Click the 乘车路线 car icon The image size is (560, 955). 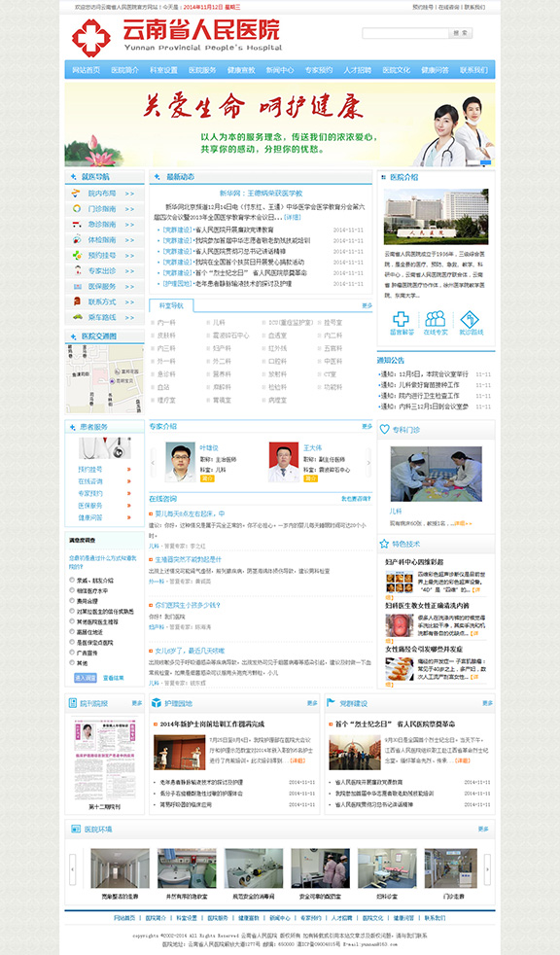[x=77, y=317]
